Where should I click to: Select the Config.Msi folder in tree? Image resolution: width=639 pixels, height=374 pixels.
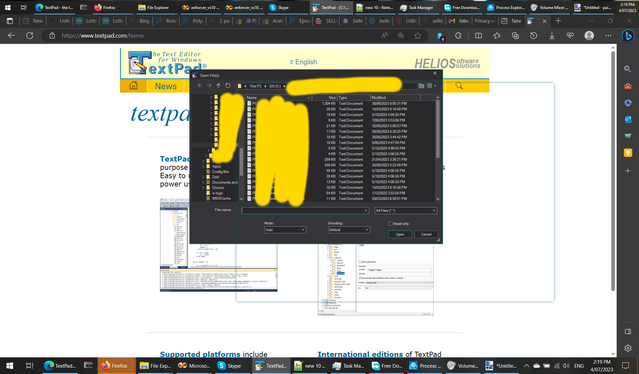coord(220,172)
